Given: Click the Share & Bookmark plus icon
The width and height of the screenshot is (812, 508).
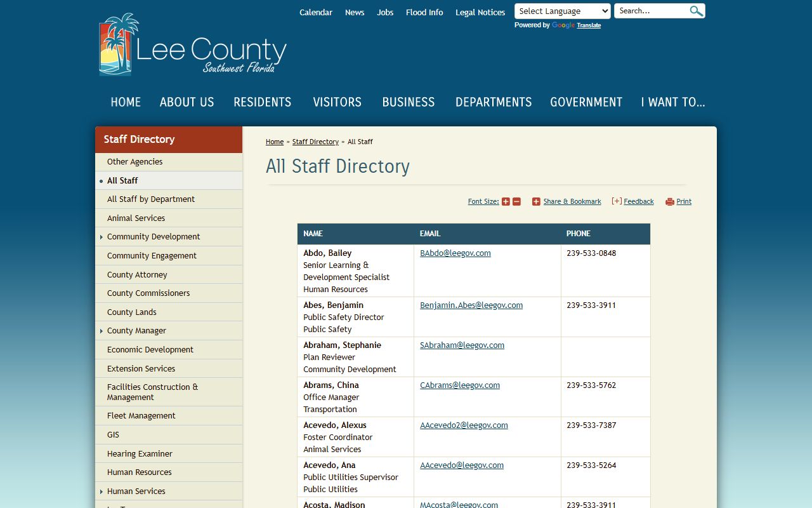Looking at the screenshot, I should (536, 201).
